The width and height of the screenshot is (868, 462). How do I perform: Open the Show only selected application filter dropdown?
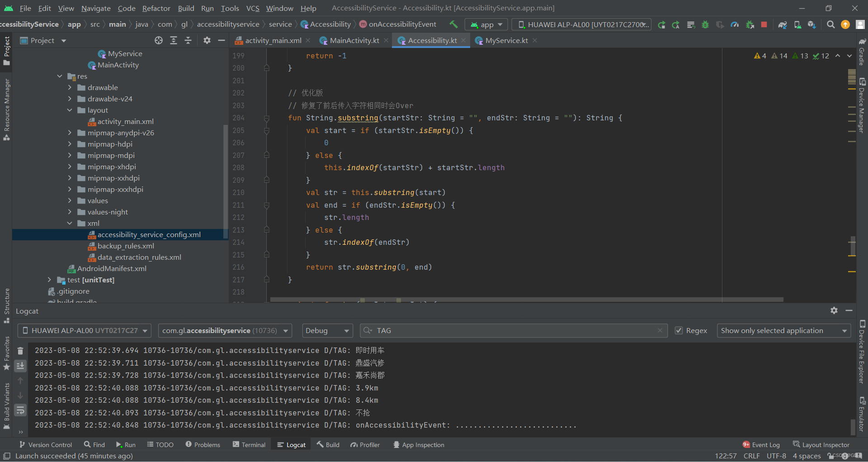tap(784, 330)
